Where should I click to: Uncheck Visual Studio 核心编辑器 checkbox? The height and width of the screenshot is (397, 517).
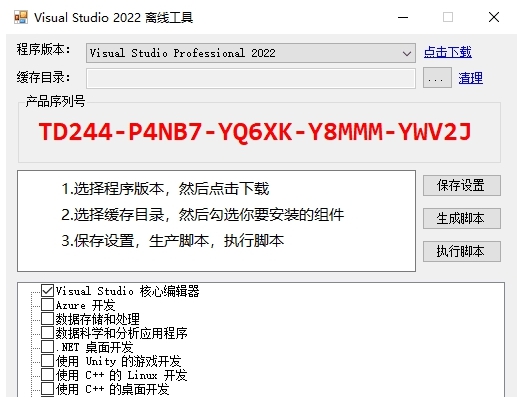point(47,291)
